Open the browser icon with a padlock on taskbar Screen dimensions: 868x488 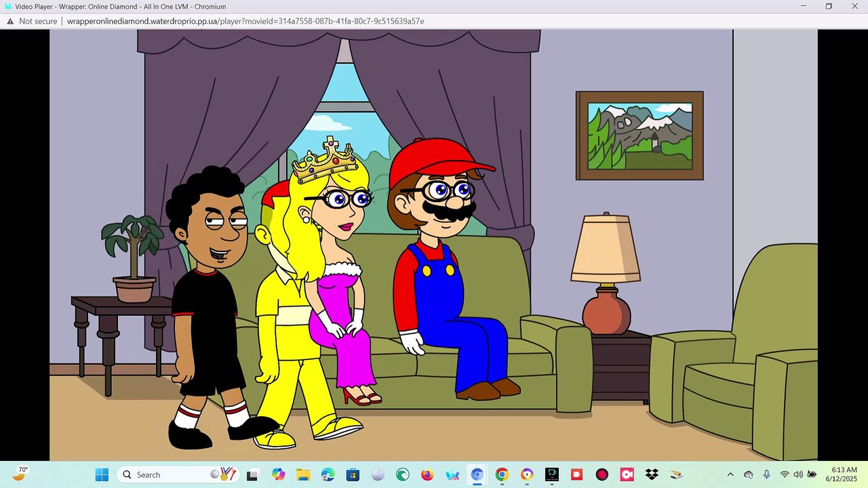pyautogui.click(x=527, y=474)
